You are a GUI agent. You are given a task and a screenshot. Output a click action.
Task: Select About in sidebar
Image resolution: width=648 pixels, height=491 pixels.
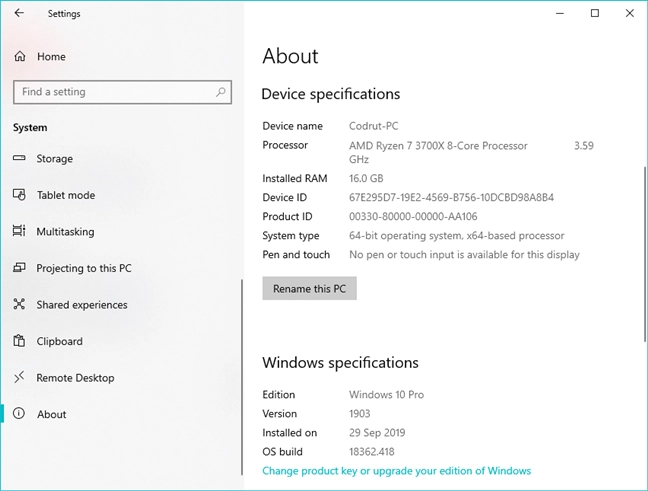coord(52,414)
